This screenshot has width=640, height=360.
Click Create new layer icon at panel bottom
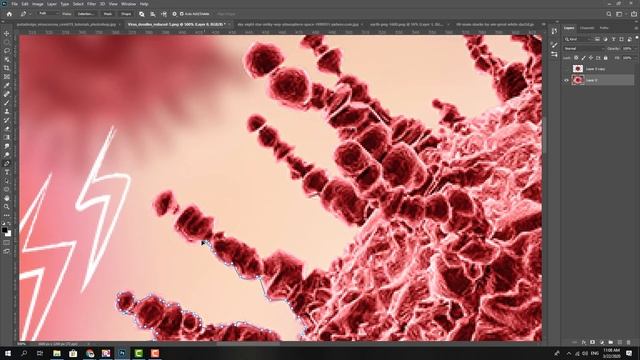[x=620, y=342]
